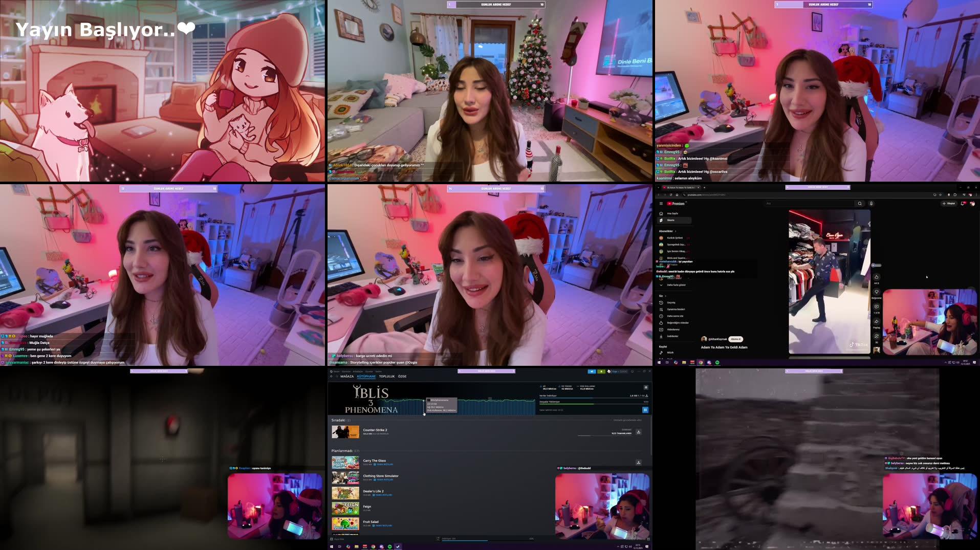This screenshot has height=550, width=980.
Task: Open the comments icon next to the Short
Action: 877,306
